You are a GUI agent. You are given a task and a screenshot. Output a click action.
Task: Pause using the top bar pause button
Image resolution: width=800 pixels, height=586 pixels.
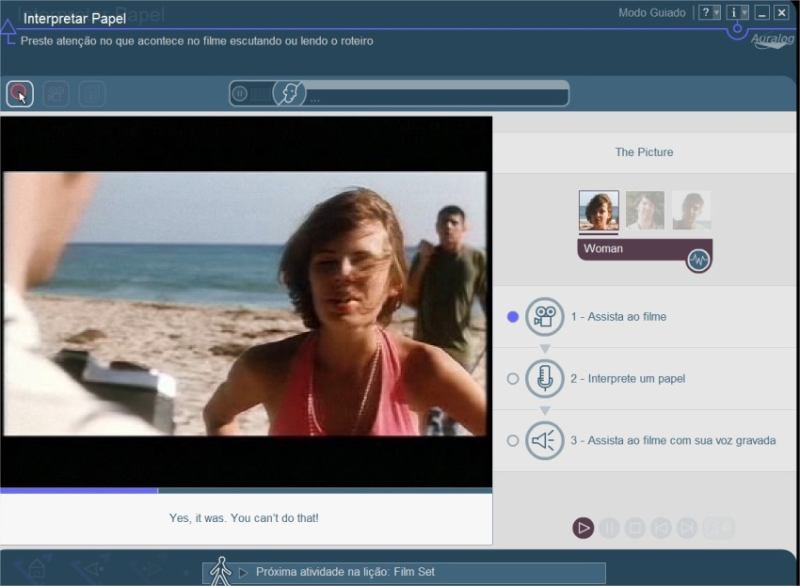240,94
